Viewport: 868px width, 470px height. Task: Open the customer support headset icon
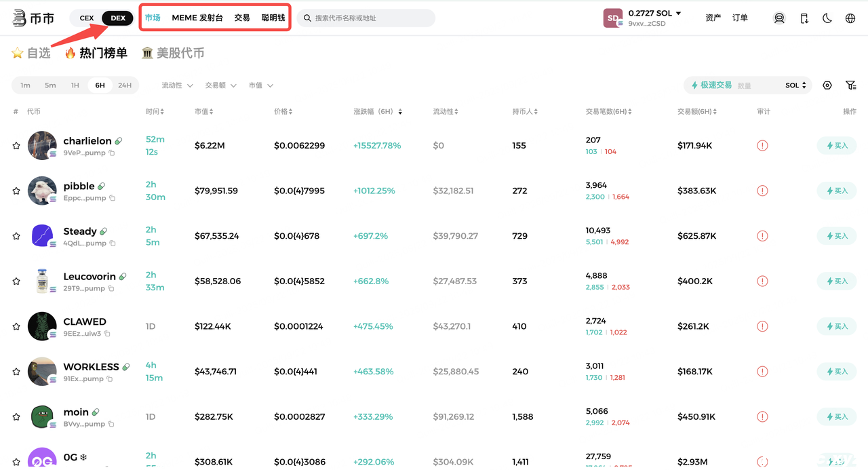click(779, 18)
